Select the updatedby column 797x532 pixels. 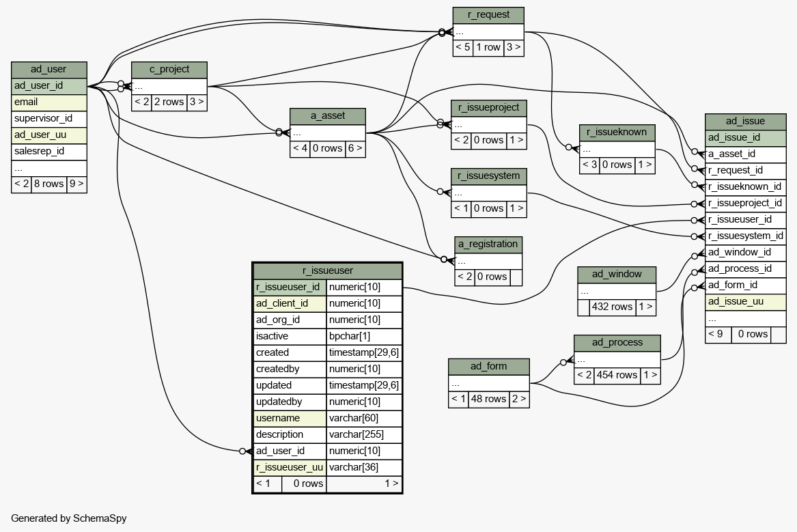click(x=290, y=402)
